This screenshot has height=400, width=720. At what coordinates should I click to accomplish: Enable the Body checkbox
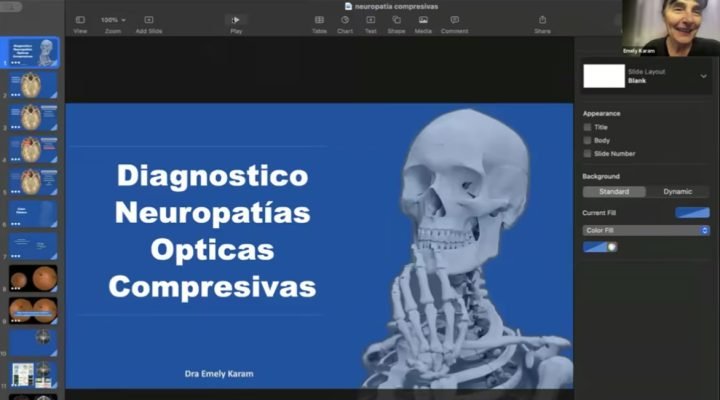coord(588,140)
